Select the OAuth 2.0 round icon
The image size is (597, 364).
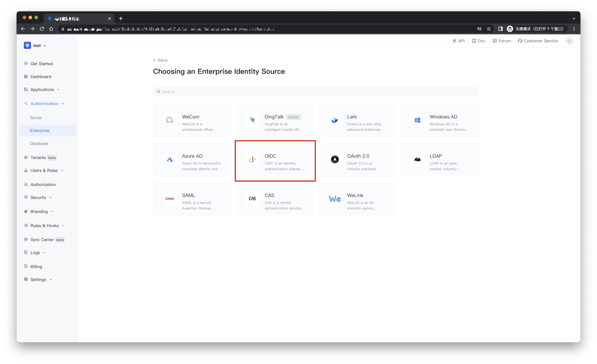pos(335,160)
